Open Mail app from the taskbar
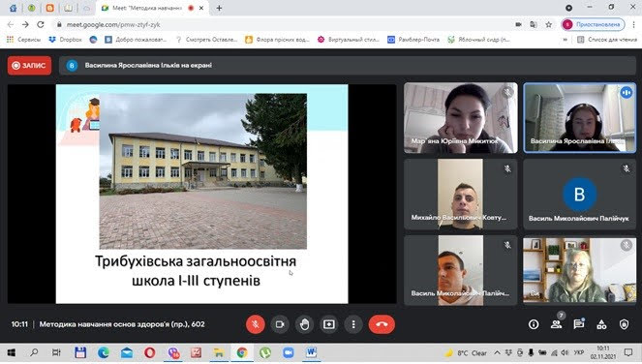 coord(127,352)
